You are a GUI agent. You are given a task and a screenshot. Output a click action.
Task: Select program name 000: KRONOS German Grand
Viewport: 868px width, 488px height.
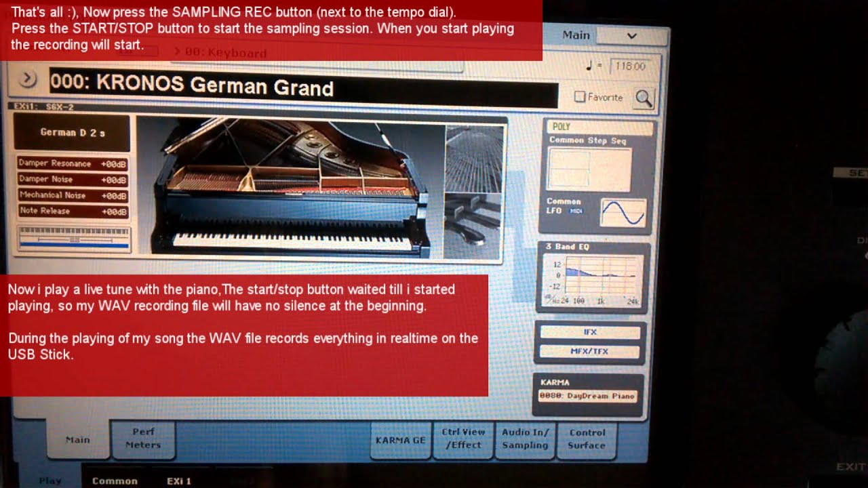(303, 86)
